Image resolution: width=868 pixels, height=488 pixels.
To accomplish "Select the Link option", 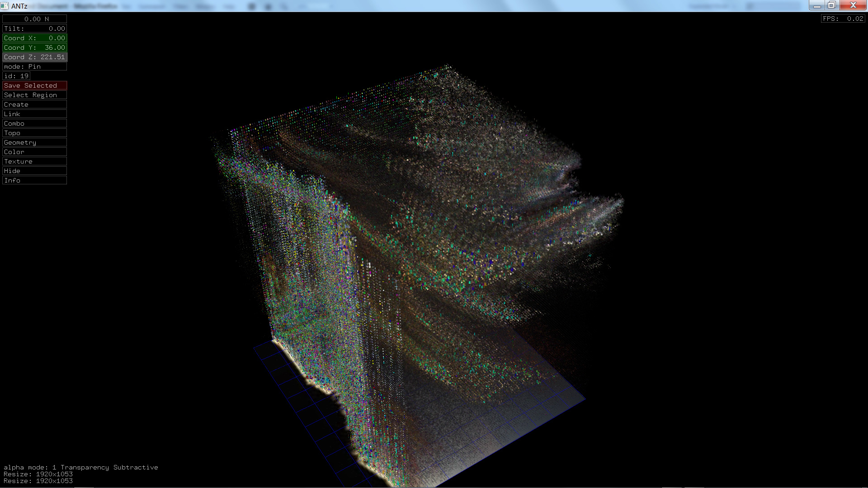I will (x=34, y=114).
